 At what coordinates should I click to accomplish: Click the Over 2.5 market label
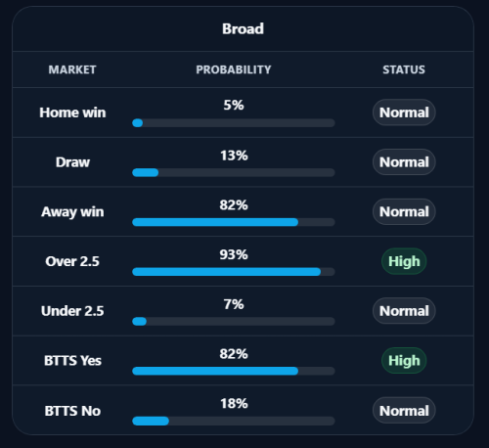pyautogui.click(x=72, y=261)
